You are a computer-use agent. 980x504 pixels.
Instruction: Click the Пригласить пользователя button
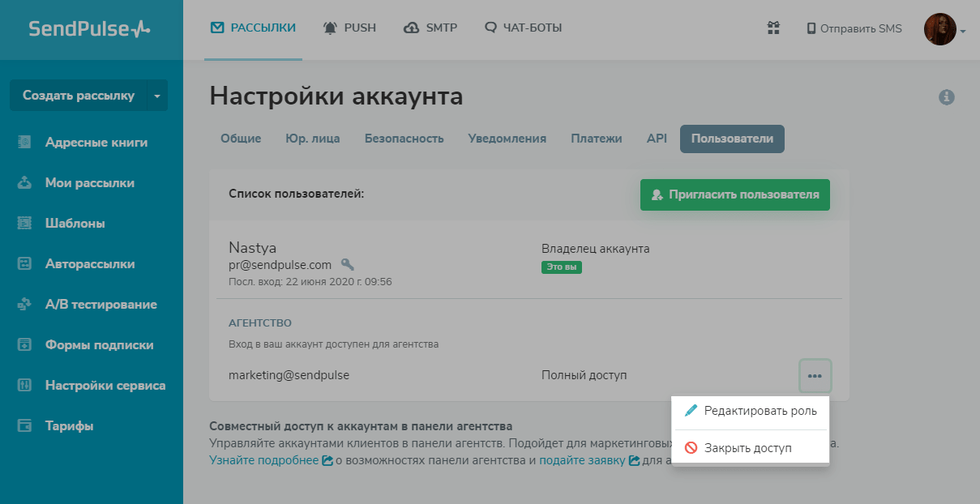pos(734,195)
